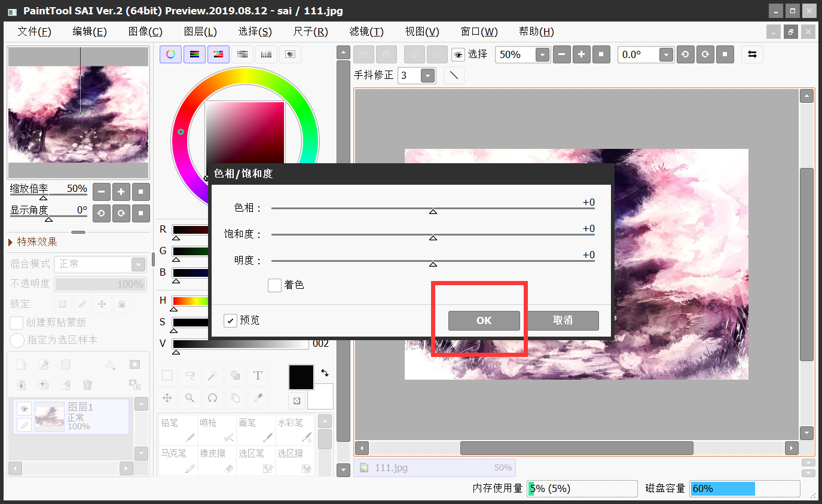Select the 橡皮擦 eraser brush

pyautogui.click(x=216, y=460)
